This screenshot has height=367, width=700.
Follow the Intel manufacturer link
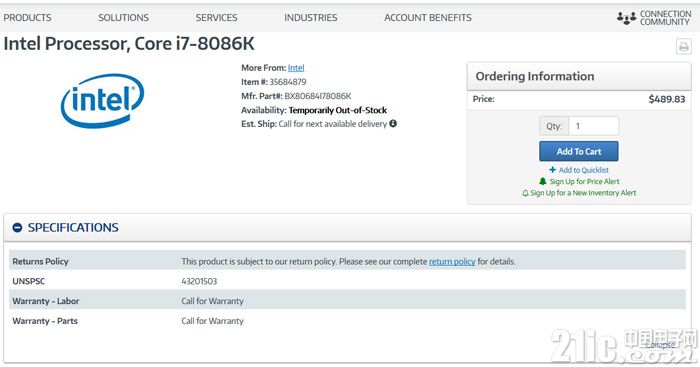pos(296,68)
